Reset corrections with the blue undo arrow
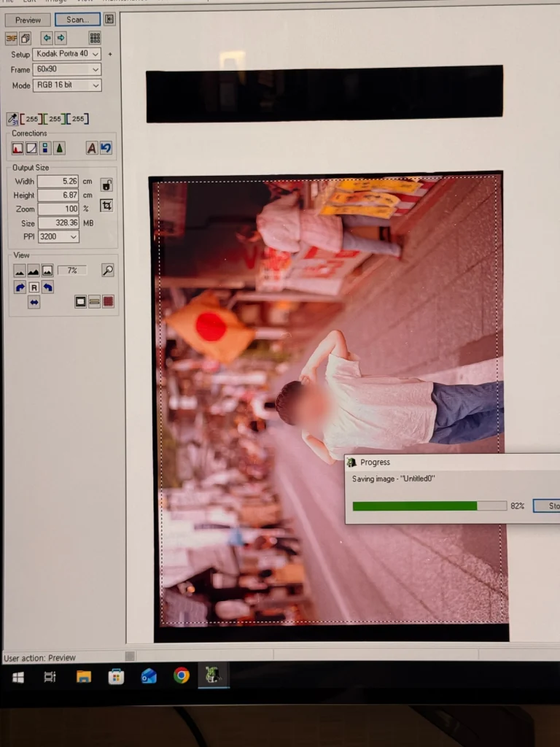Viewport: 560px width, 747px height. pyautogui.click(x=106, y=148)
